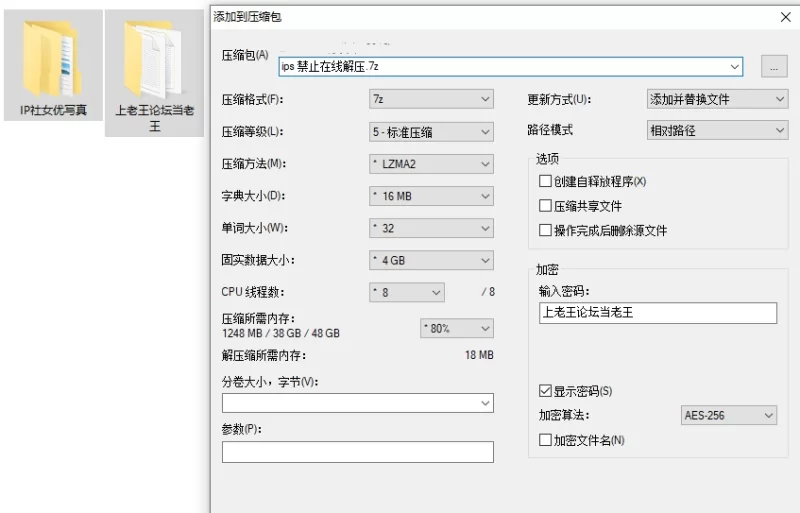Open the 单词大小 32 dropdown
The image size is (800, 513).
click(431, 228)
